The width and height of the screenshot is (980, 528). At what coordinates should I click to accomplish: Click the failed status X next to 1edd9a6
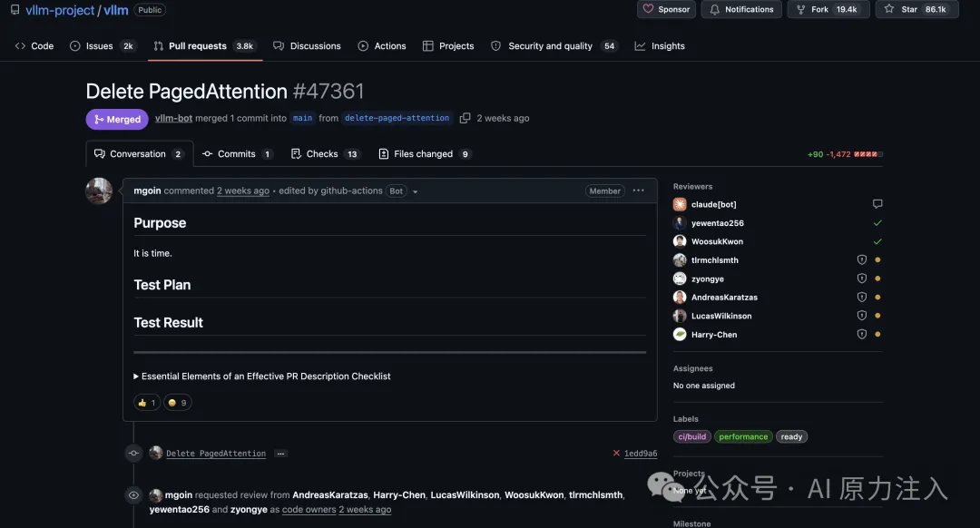coord(616,453)
